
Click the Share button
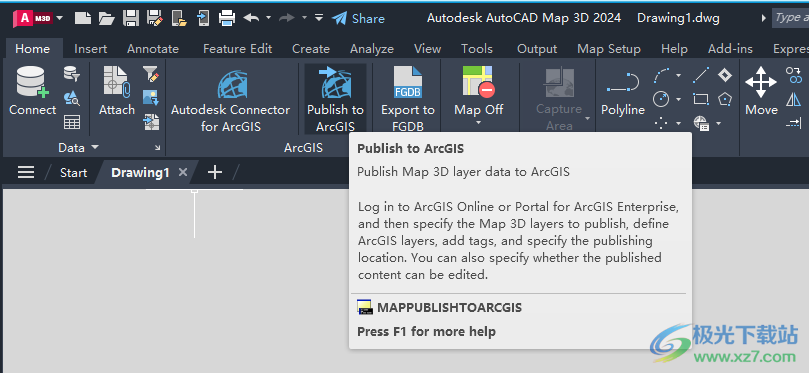(x=359, y=19)
